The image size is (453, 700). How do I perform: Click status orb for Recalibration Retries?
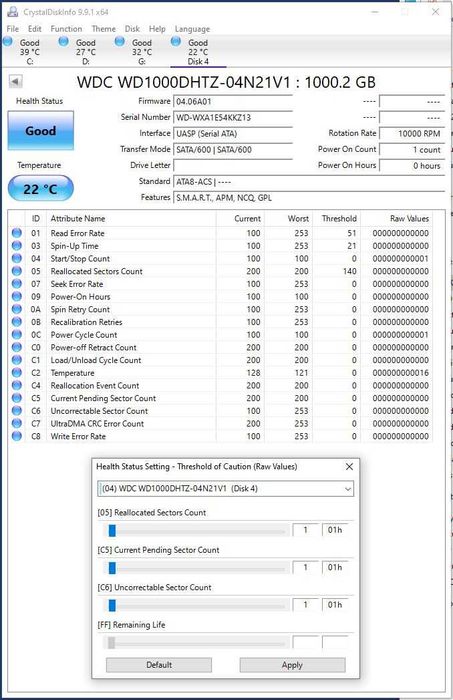[x=17, y=321]
